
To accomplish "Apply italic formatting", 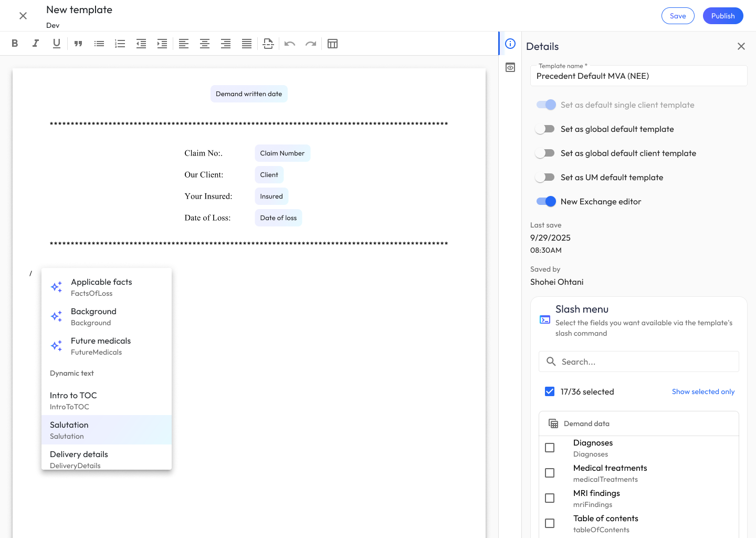I will point(36,44).
